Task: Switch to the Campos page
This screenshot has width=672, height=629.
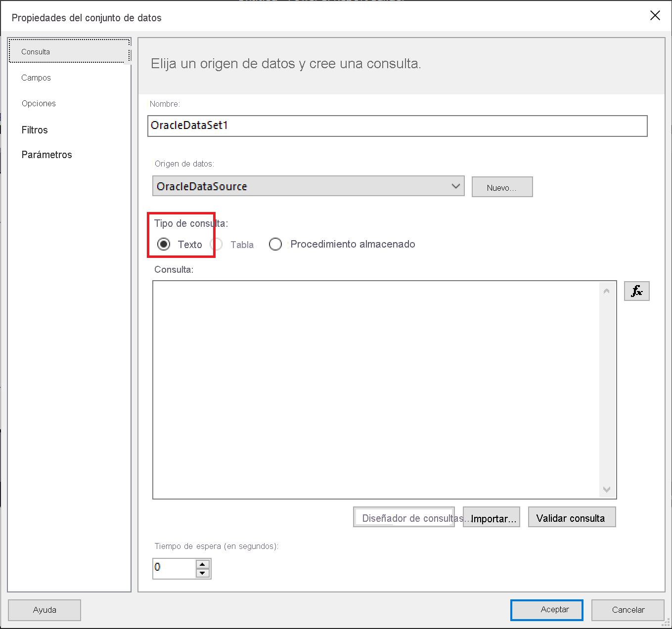Action: pos(36,78)
